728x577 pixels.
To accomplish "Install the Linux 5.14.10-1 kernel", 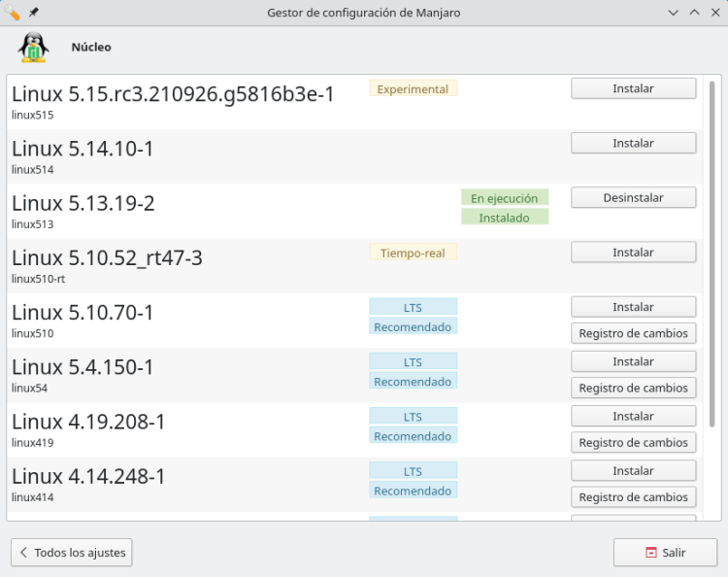I will click(633, 143).
